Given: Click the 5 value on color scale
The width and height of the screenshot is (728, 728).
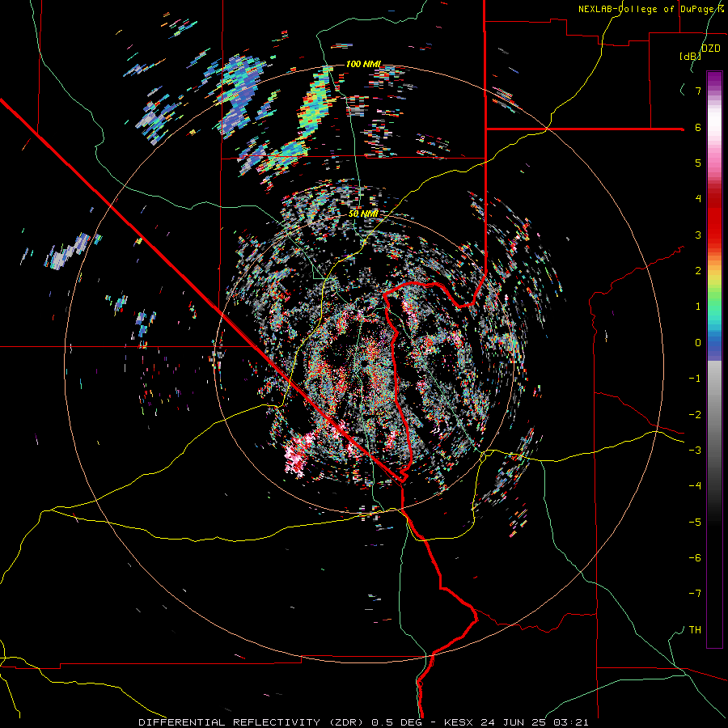Looking at the screenshot, I should tap(698, 163).
